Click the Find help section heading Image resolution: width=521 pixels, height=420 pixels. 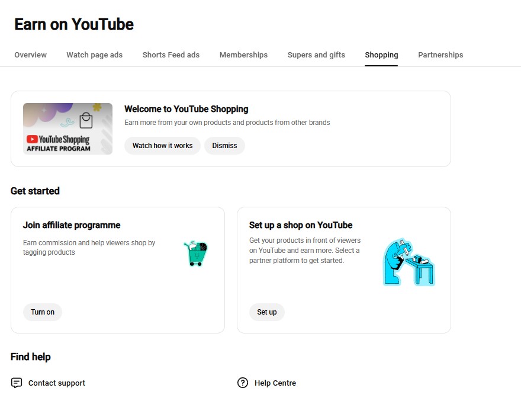point(31,357)
